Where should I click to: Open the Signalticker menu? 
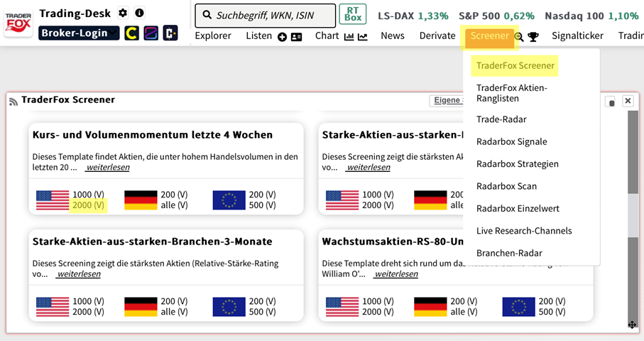coord(577,36)
